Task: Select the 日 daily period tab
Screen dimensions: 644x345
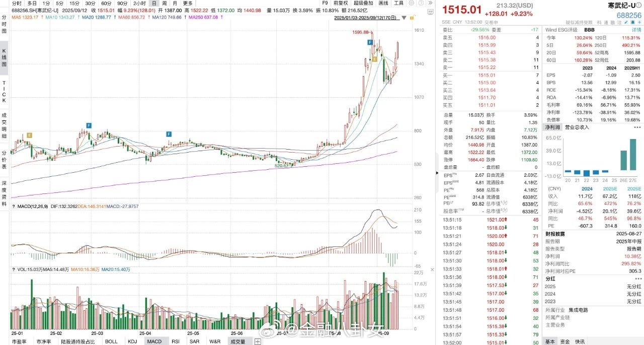Action: (x=155, y=3)
